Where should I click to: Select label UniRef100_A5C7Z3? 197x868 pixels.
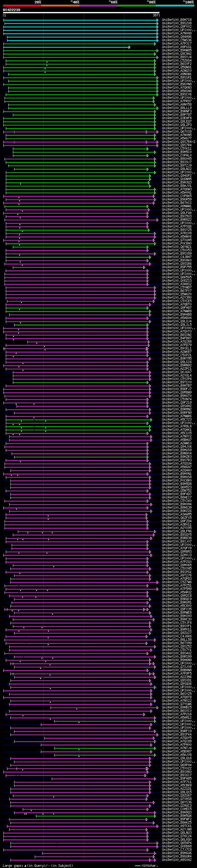(177, 419)
